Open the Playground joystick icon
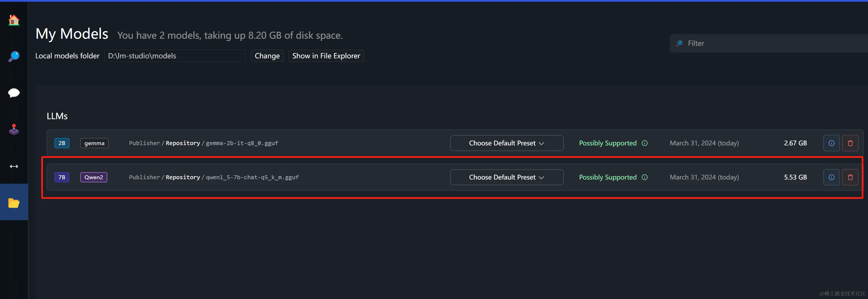Image resolution: width=868 pixels, height=299 pixels. tap(14, 129)
